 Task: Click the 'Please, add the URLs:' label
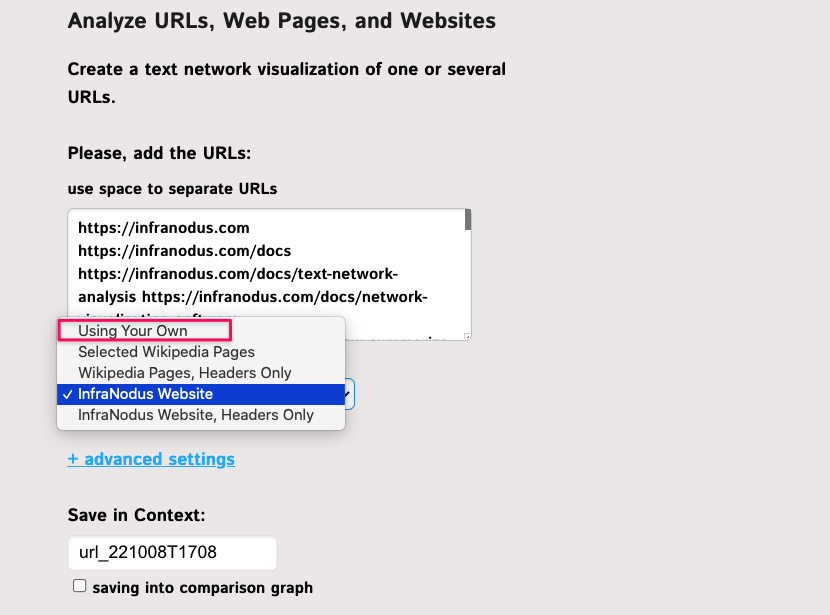pyautogui.click(x=159, y=153)
